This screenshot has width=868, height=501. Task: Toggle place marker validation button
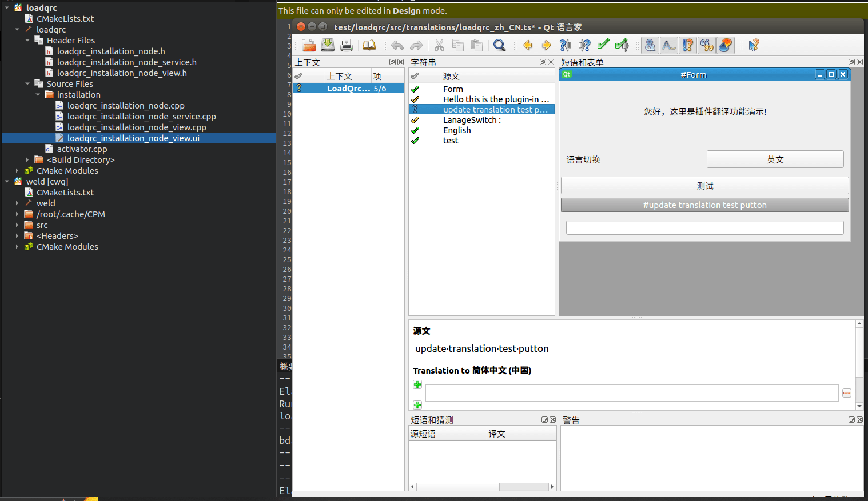pos(726,45)
